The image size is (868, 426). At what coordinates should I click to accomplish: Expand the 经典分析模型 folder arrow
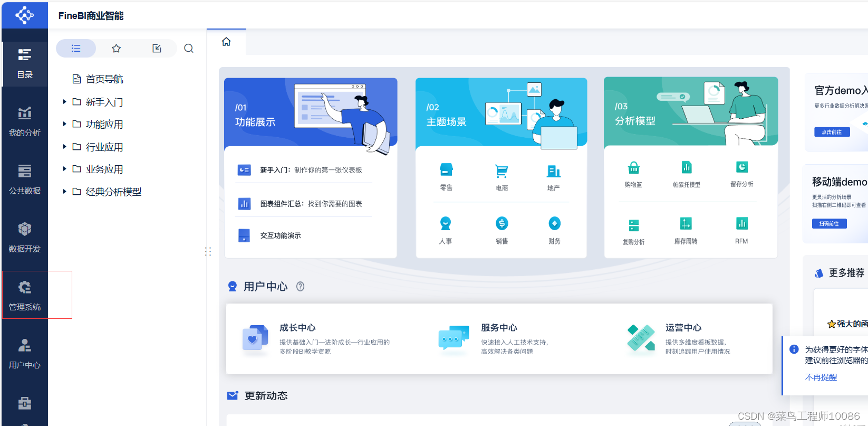(64, 192)
